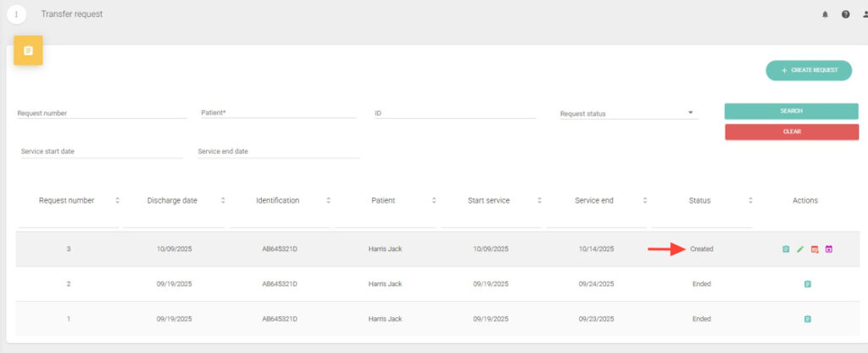Click the magenta calendar icon for request 3

(x=829, y=249)
